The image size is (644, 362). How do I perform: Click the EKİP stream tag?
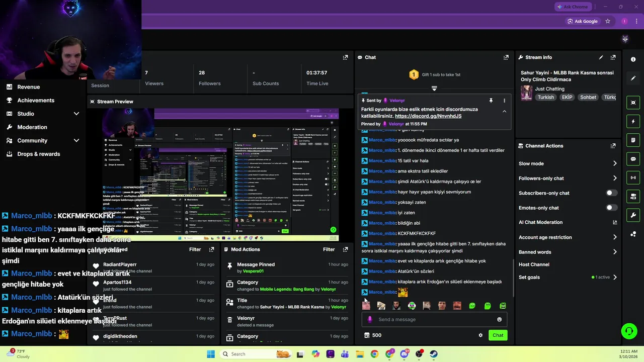[x=567, y=97]
